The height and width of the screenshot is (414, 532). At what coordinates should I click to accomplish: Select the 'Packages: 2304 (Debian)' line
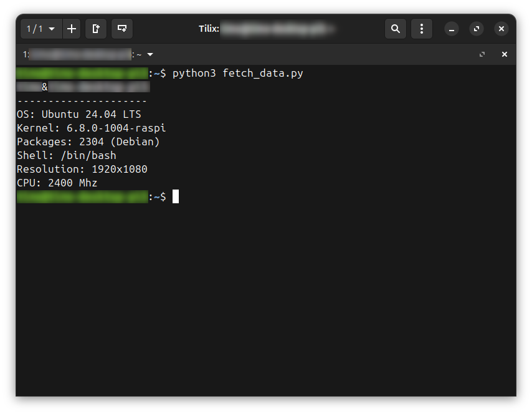tap(88, 142)
